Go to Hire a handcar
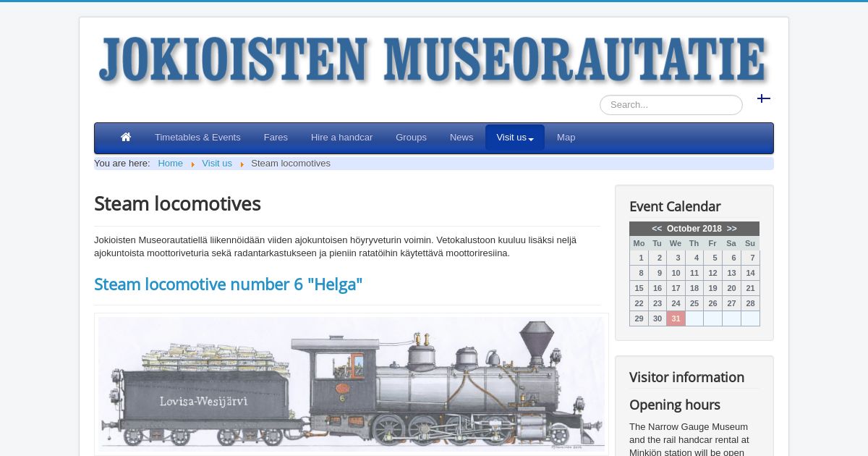This screenshot has height=456, width=868. pyautogui.click(x=341, y=138)
